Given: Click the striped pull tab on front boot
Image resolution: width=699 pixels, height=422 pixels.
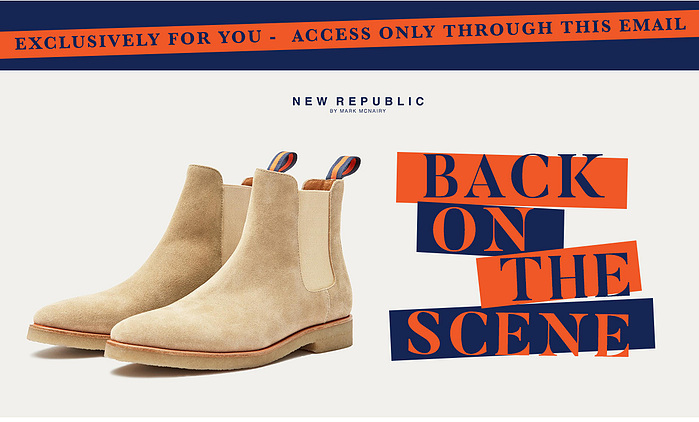Looking at the screenshot, I should pos(343,167).
